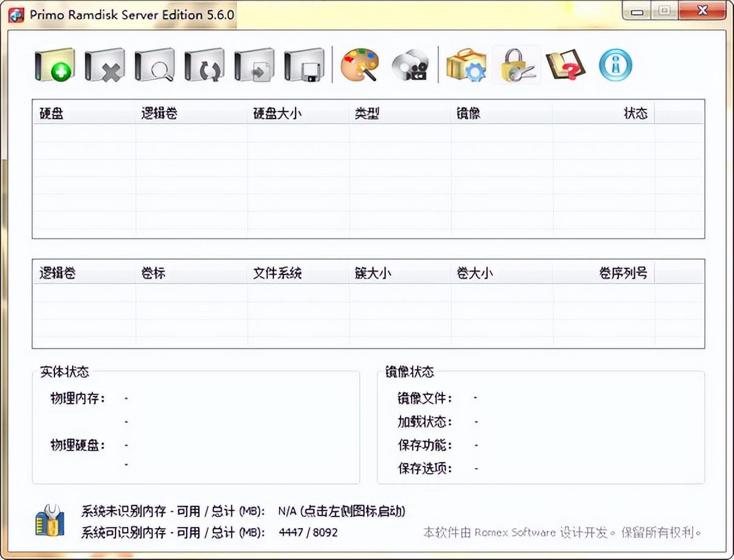This screenshot has height=560, width=734.
Task: Save ramdisk to image using floppy disk icon
Action: [x=305, y=64]
